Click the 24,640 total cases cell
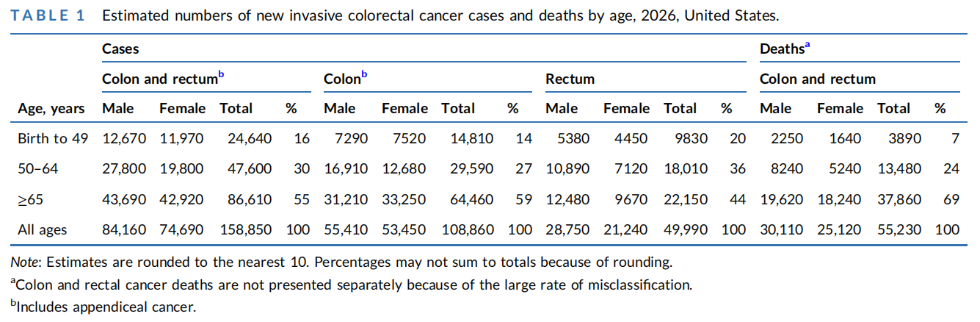The height and width of the screenshot is (322, 980). point(250,138)
